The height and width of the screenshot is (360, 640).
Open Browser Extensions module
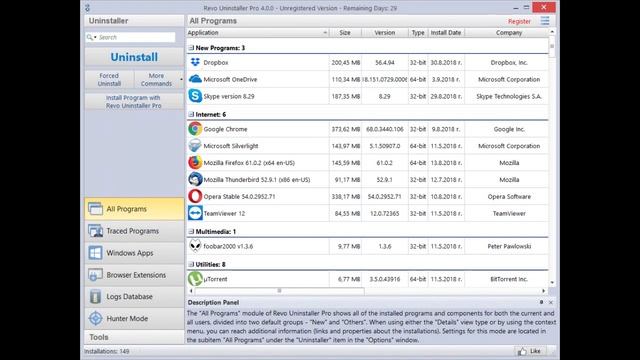point(134,275)
